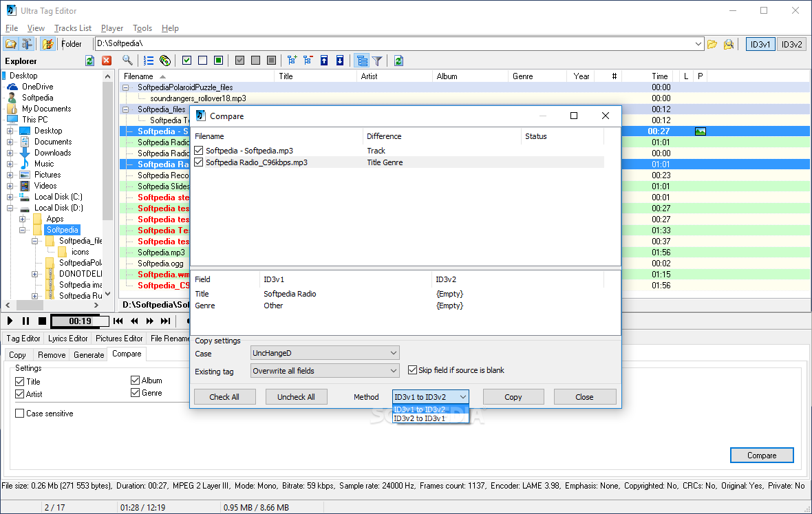Expand the Documents node in Explorer tree

(x=10, y=142)
